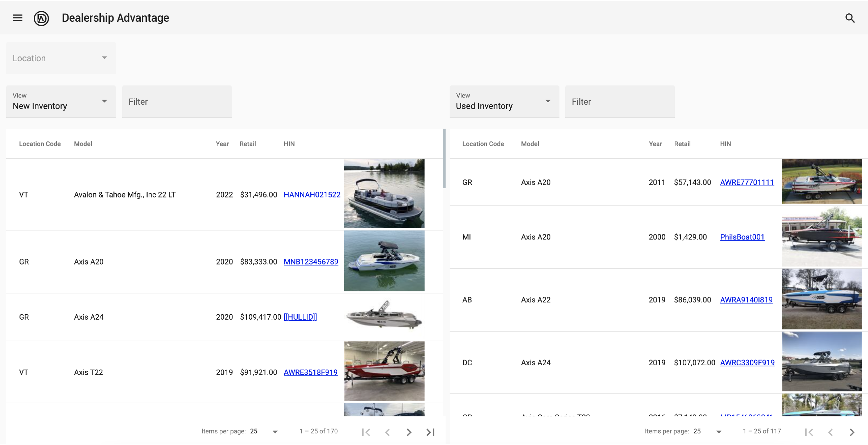Focus the New Inventory filter field

tap(177, 101)
